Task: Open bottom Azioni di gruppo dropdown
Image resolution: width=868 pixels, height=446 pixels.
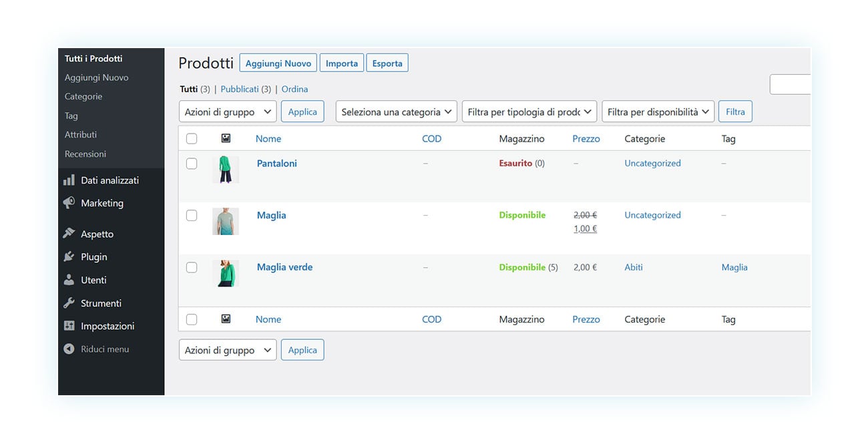Action: pos(228,350)
